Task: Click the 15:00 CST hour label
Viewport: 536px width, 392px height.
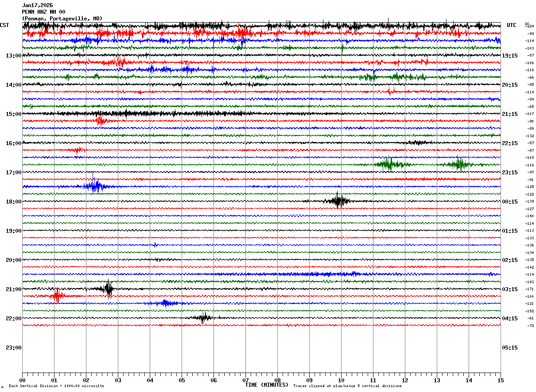Action: (13, 114)
